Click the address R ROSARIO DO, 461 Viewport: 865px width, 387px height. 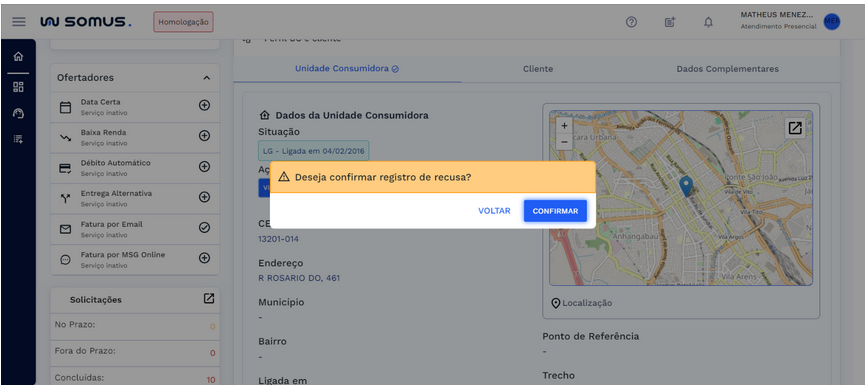299,278
